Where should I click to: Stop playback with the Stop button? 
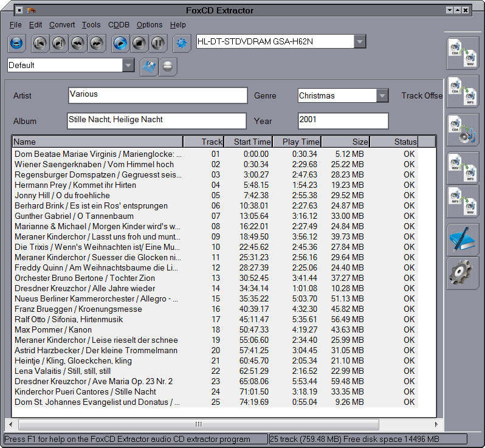pos(139,43)
